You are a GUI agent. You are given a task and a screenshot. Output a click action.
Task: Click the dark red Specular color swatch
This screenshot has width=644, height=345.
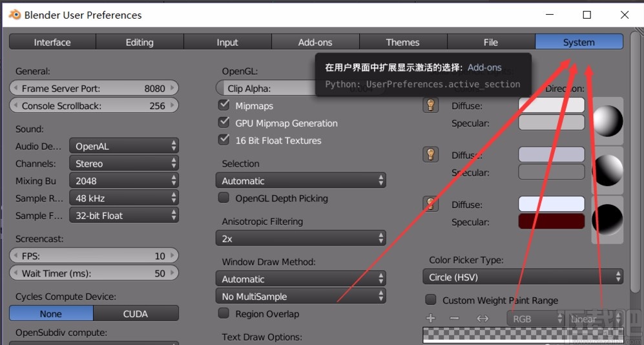[551, 221]
